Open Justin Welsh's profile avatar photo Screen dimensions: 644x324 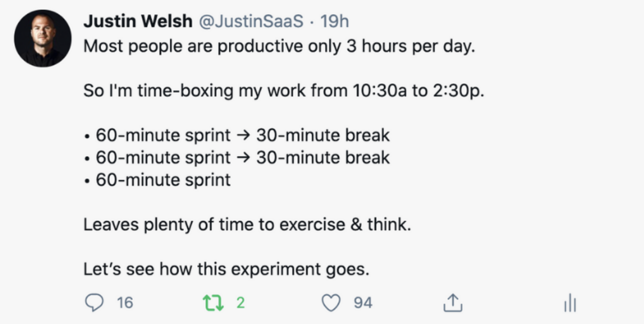(x=43, y=38)
